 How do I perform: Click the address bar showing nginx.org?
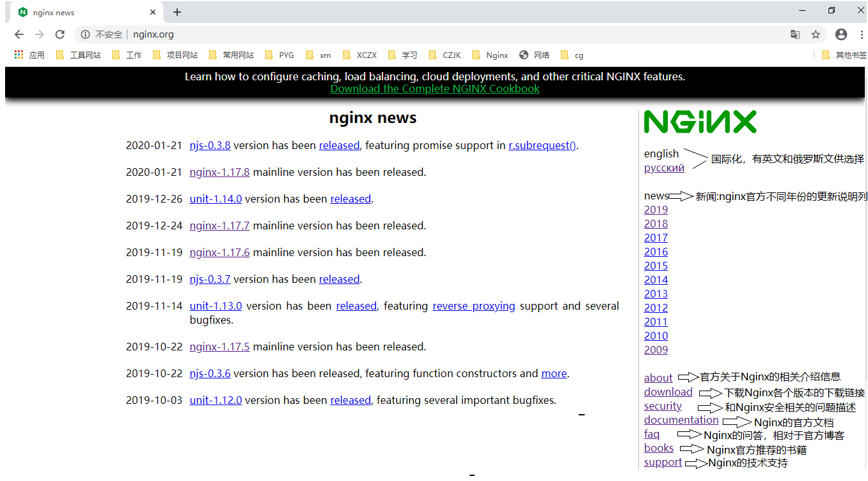pos(382,34)
